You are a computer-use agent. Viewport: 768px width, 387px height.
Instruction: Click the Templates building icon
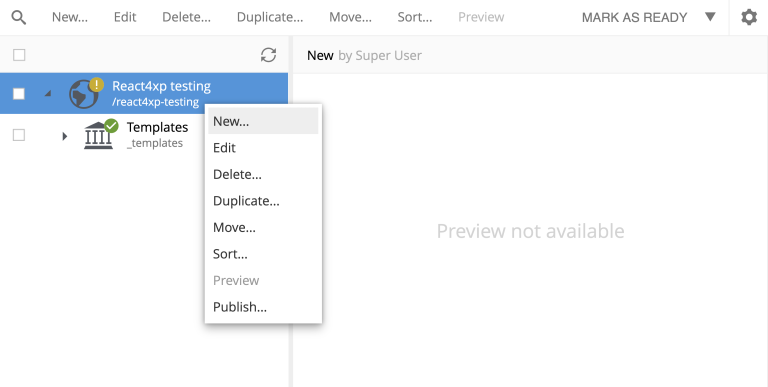[x=98, y=136]
